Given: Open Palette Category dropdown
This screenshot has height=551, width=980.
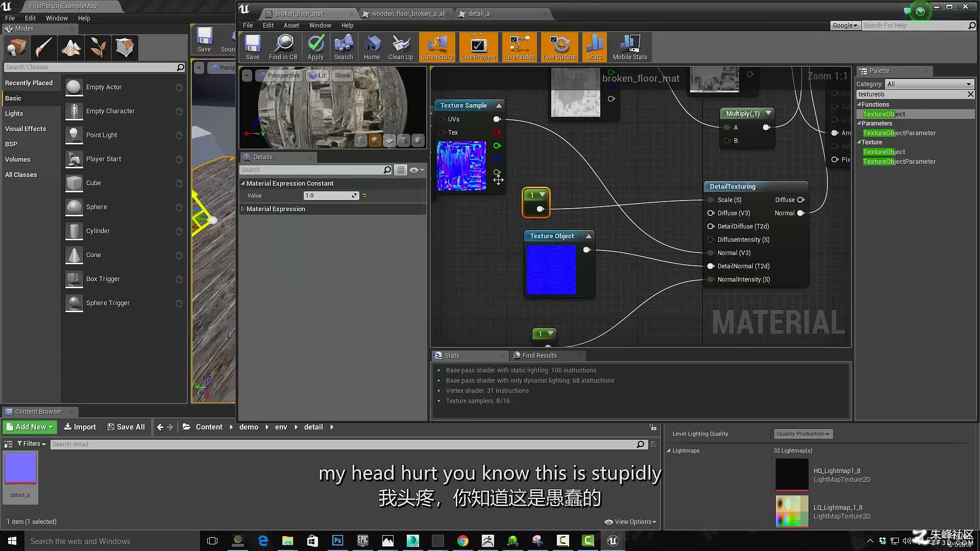Looking at the screenshot, I should point(929,84).
